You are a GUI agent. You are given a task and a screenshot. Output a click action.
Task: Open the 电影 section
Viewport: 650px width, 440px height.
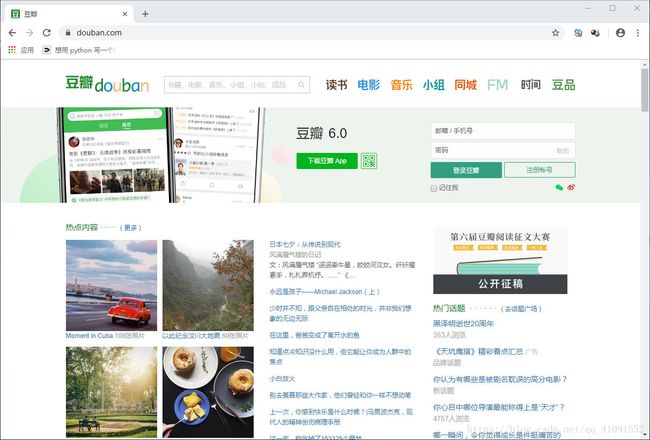click(x=369, y=85)
